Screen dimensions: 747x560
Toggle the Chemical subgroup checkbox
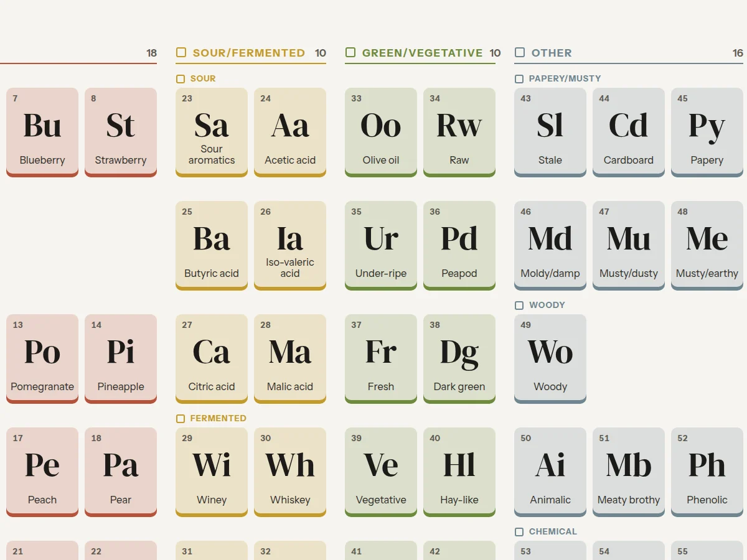coord(519,532)
